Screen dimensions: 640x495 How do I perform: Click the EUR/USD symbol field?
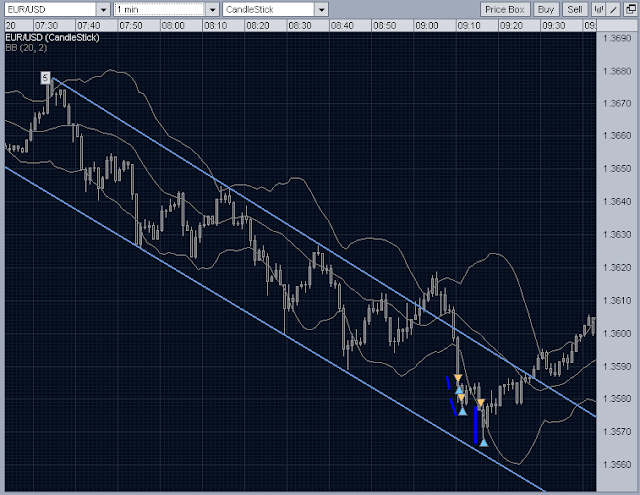(x=51, y=9)
